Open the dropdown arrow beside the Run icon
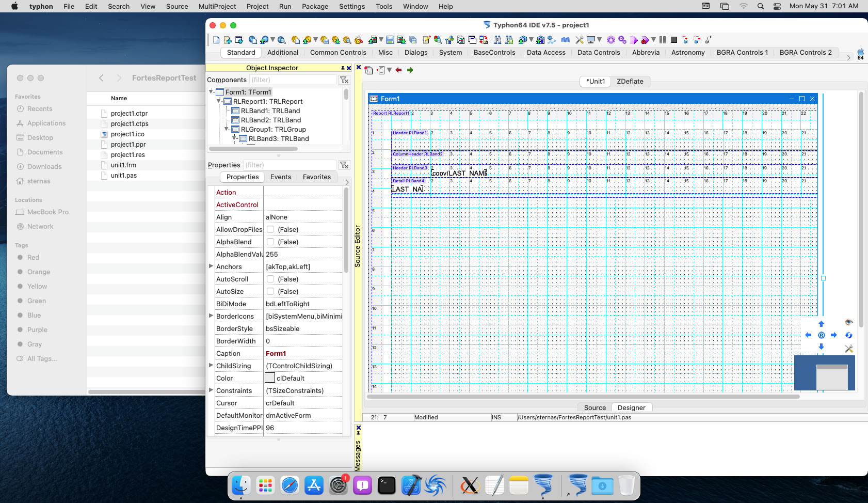 [653, 40]
